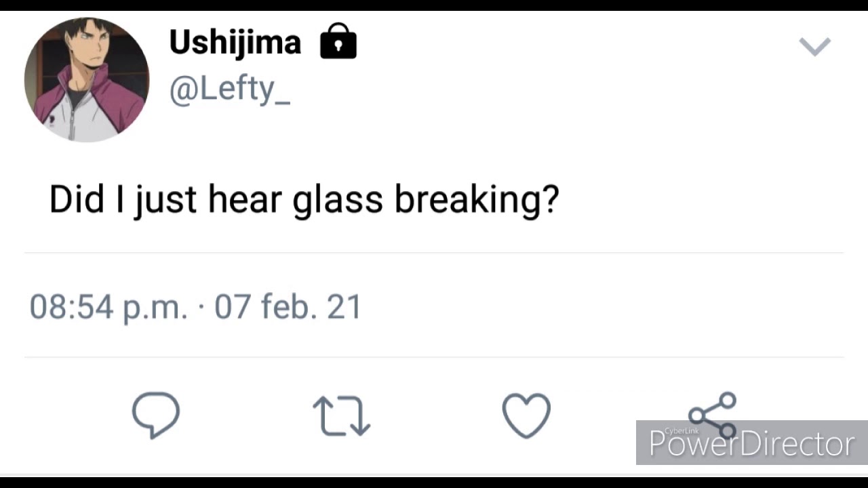The height and width of the screenshot is (488, 868).
Task: Tap the share icon below the tweet
Action: pyautogui.click(x=712, y=415)
